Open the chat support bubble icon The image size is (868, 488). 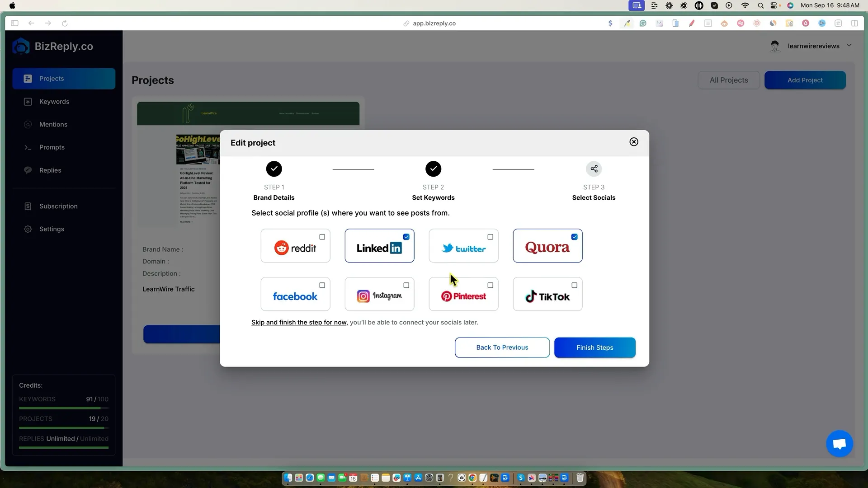[x=839, y=444]
